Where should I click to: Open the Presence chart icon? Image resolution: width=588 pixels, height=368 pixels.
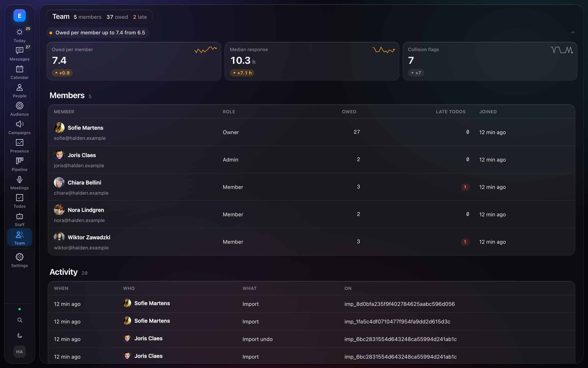click(19, 142)
